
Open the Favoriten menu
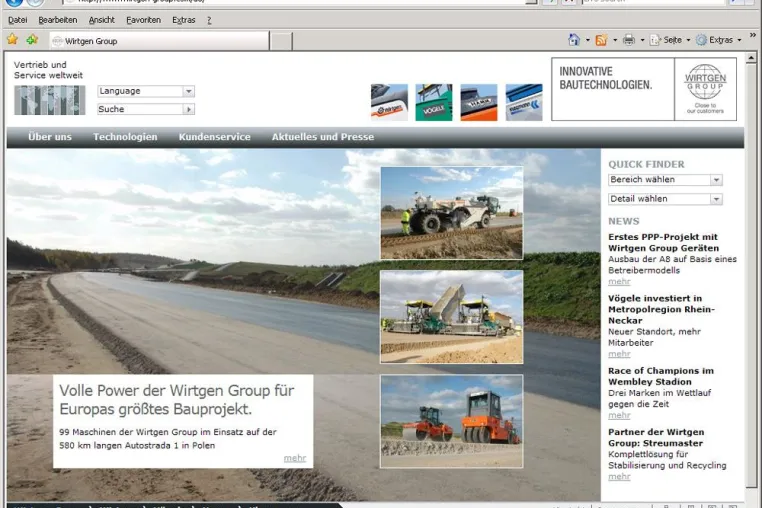(143, 20)
